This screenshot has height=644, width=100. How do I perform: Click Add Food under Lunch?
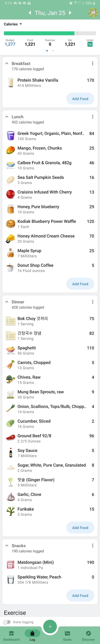(80, 284)
